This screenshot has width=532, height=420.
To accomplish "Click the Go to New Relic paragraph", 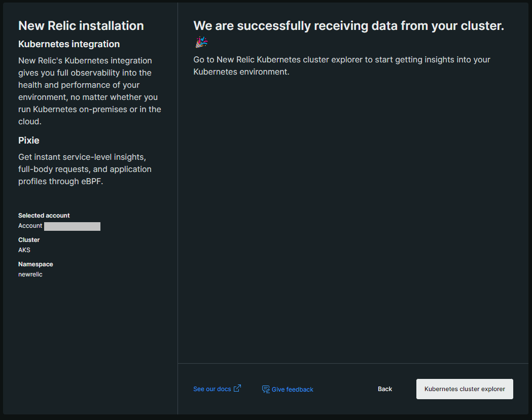I will click(342, 65).
